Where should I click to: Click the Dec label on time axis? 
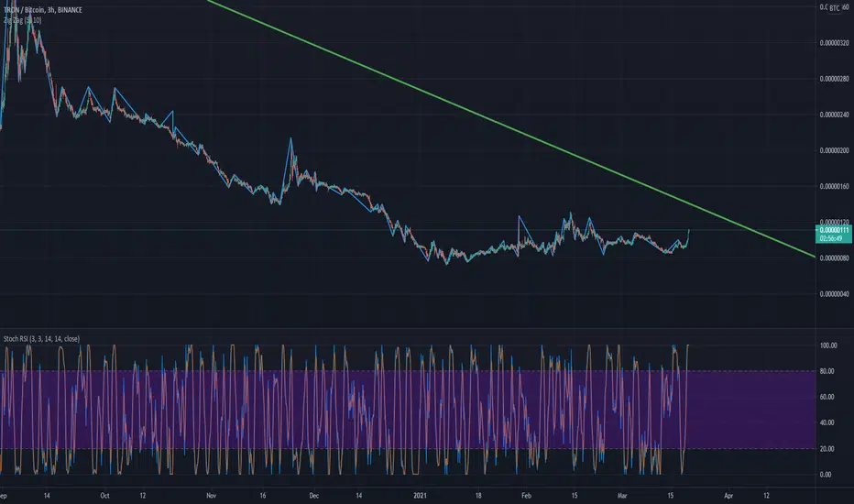(x=313, y=496)
